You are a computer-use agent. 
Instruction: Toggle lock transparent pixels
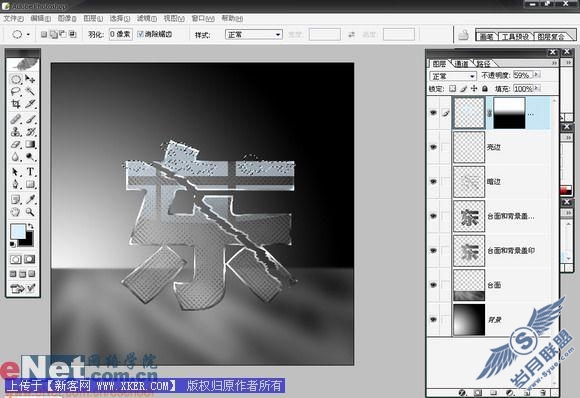point(452,89)
